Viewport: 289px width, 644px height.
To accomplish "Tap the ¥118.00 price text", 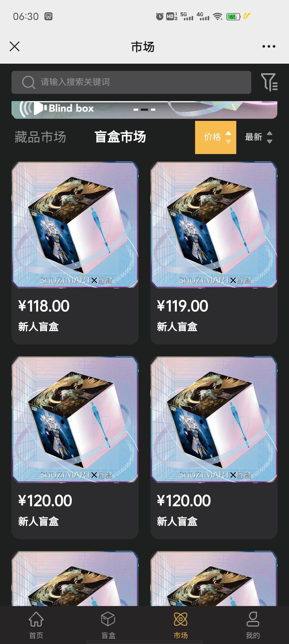I will [44, 306].
